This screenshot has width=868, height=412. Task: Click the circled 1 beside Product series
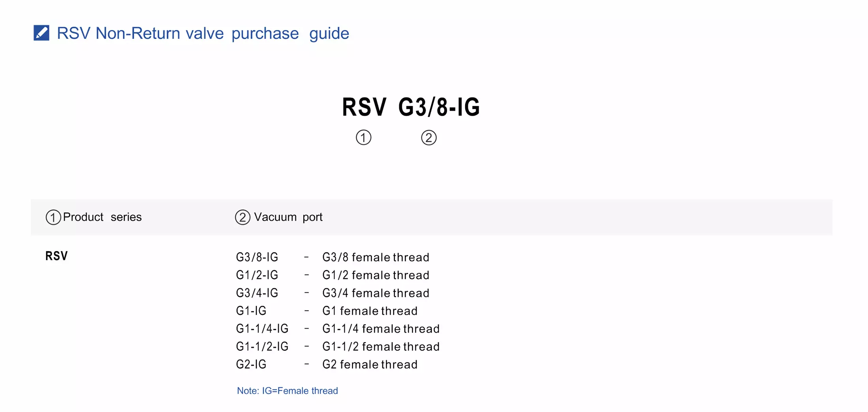[x=53, y=217]
